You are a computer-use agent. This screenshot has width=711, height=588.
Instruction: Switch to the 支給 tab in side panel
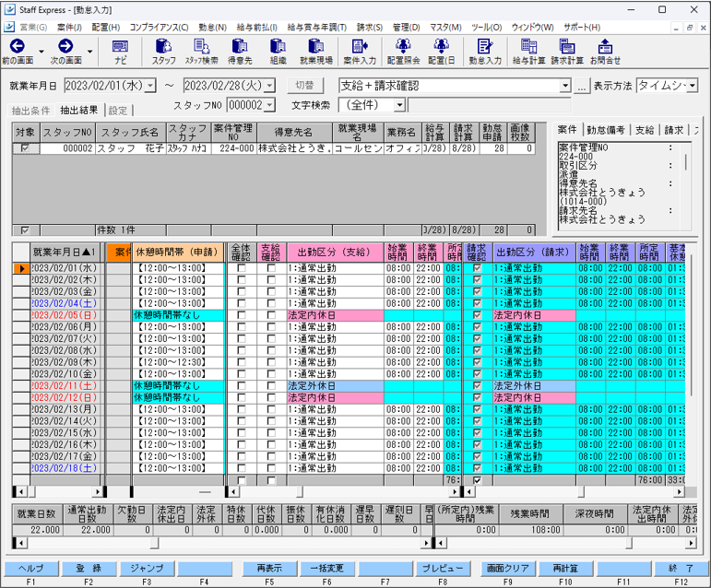(645, 130)
